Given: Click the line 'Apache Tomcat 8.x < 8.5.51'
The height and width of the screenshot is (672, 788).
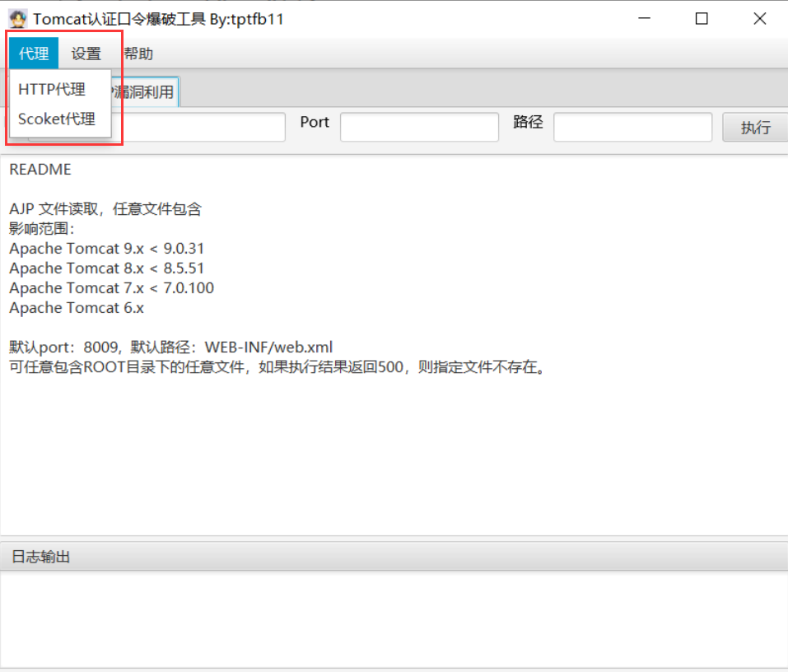Looking at the screenshot, I should 106,268.
